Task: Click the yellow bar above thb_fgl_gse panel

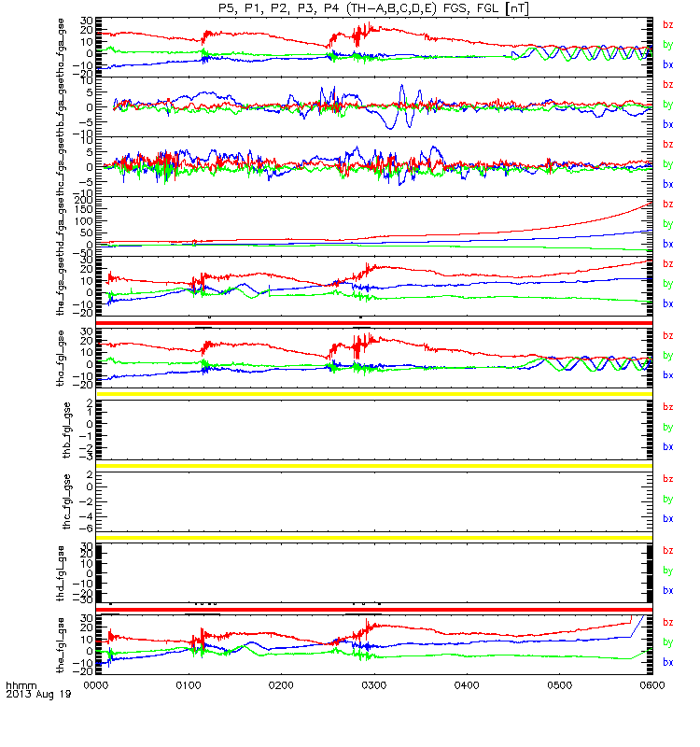Action: pos(374,394)
